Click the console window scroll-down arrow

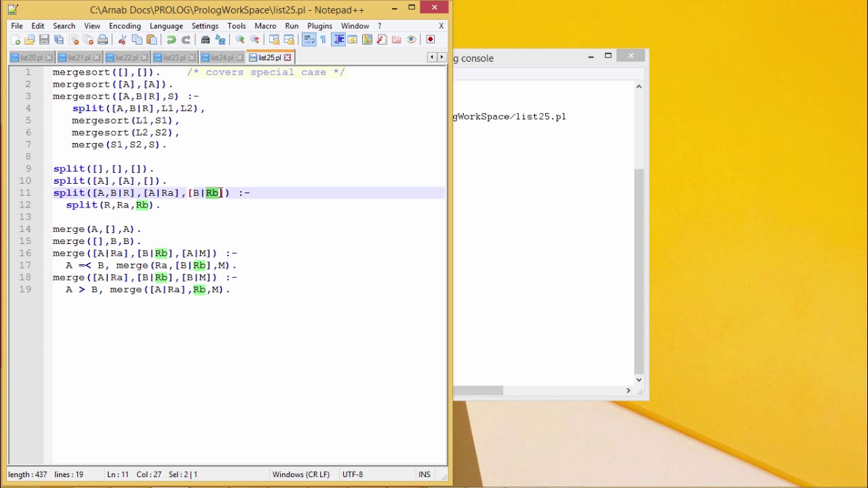[x=639, y=380]
